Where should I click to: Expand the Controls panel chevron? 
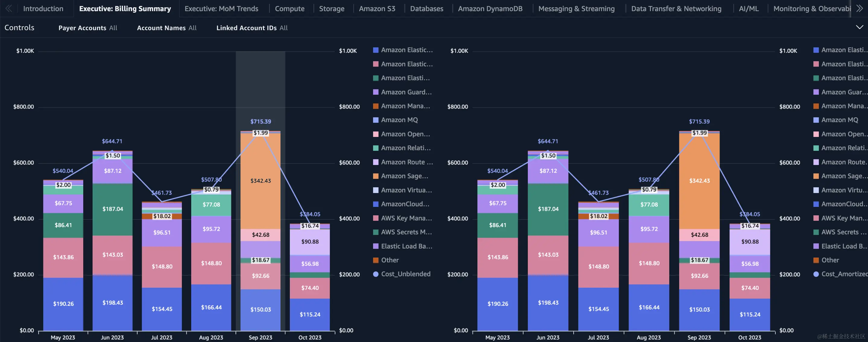tap(859, 27)
